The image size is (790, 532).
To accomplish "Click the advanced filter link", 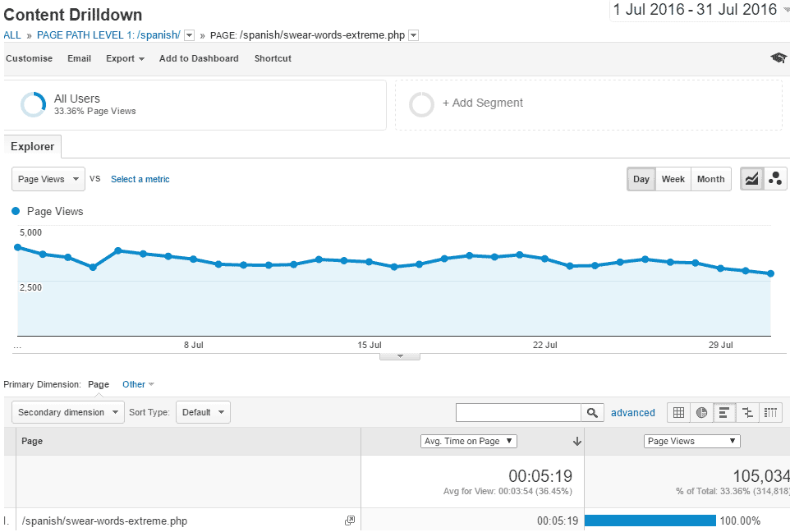I will (x=632, y=413).
